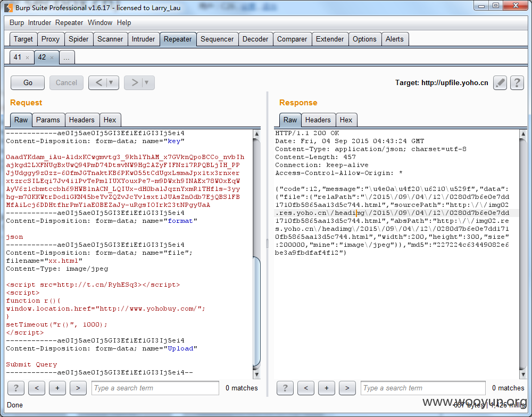The image size is (532, 417).
Task: Select the request Raw tab
Action: (21, 120)
